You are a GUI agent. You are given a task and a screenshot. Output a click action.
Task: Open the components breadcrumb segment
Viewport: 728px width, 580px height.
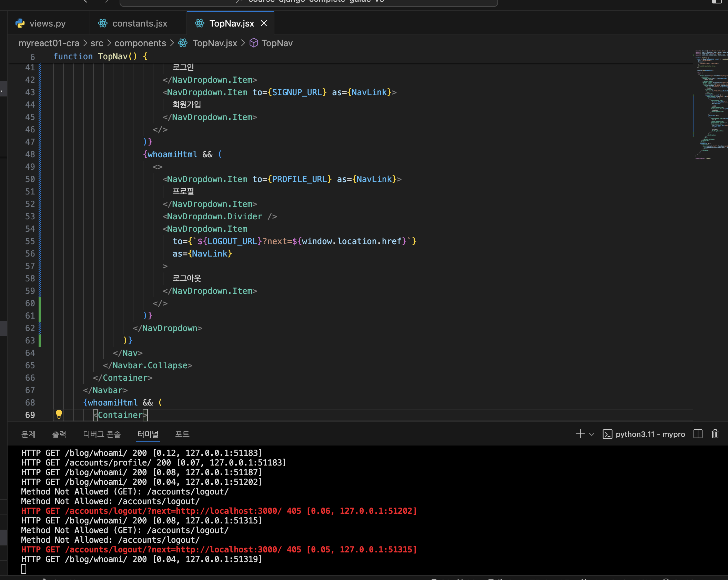pyautogui.click(x=140, y=43)
